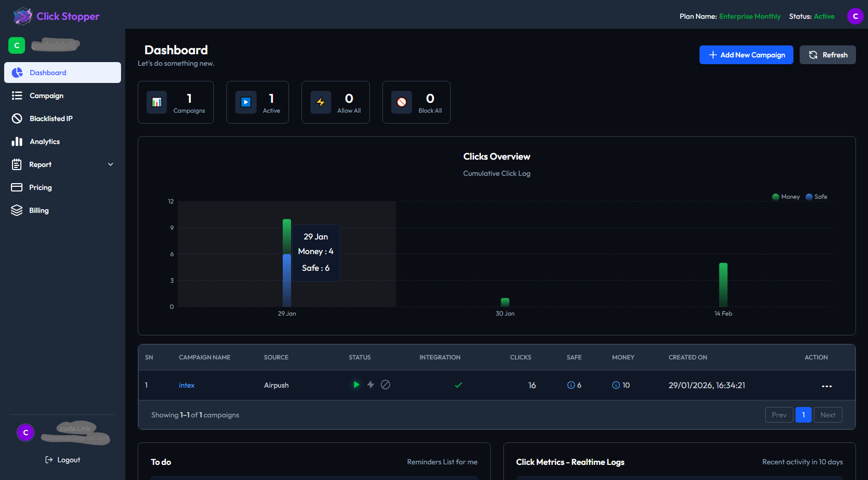Open Blacklisted IP in sidebar
Viewport: 868px width, 480px height.
[51, 118]
